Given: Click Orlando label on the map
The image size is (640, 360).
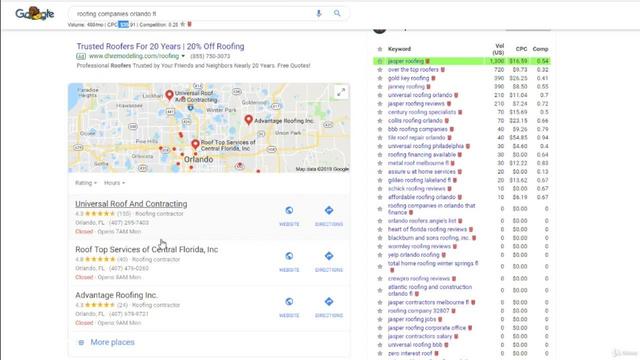Looking at the screenshot, I should (198, 160).
